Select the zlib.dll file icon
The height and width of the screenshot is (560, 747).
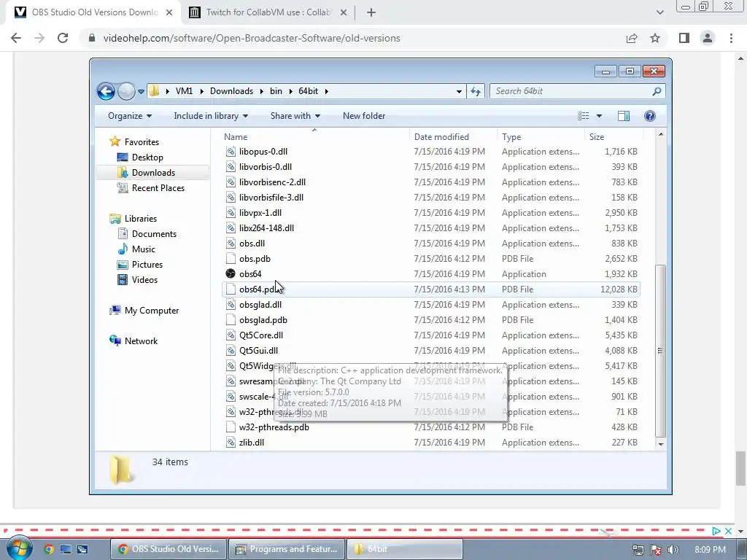231,443
